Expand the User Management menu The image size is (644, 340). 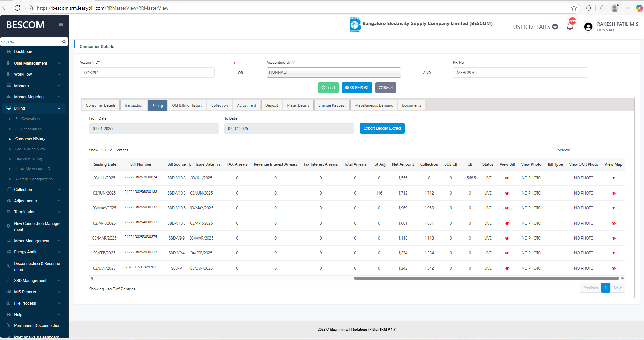click(x=33, y=63)
